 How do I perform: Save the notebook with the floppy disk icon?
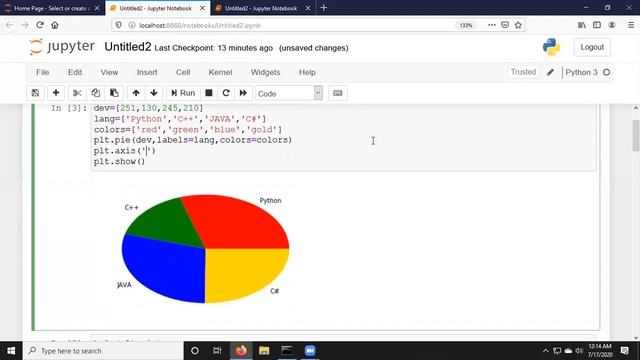tap(36, 93)
